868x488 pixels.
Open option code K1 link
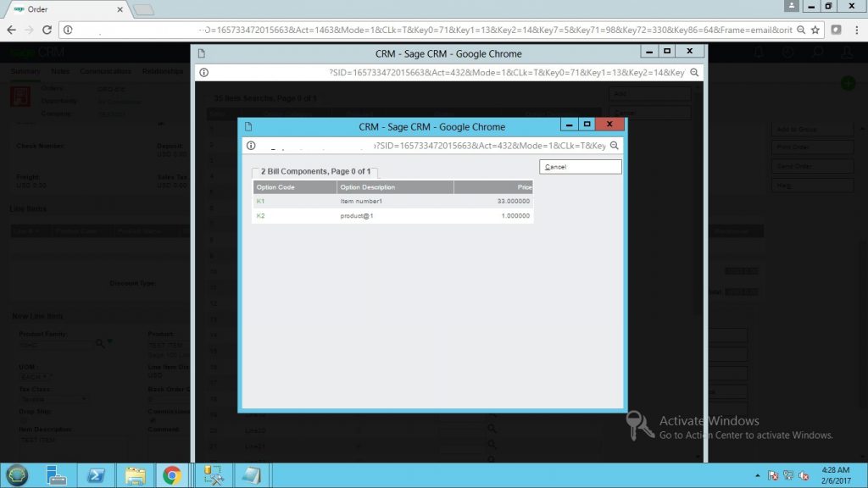[x=260, y=202]
